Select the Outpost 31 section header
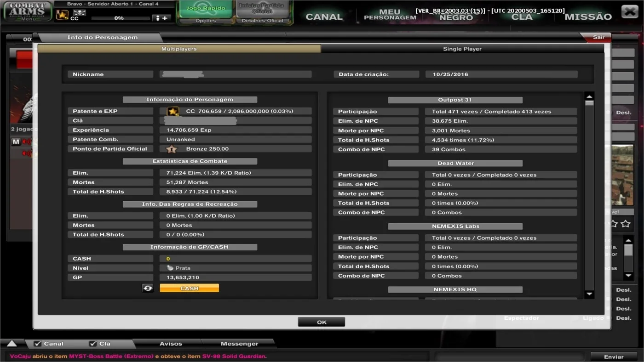Image resolution: width=644 pixels, height=362 pixels. (455, 100)
